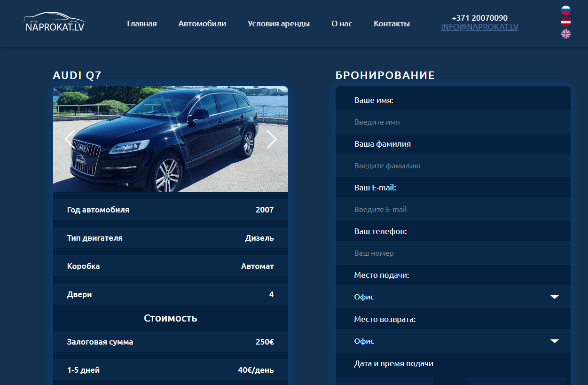588x385 pixels.
Task: Click the Стоимость section heading
Action: point(171,318)
